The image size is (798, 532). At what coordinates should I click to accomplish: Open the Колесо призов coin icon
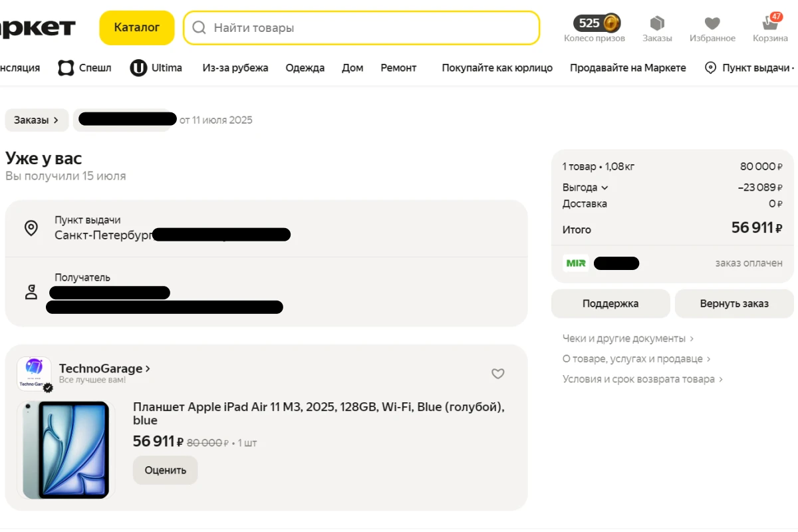tap(612, 23)
